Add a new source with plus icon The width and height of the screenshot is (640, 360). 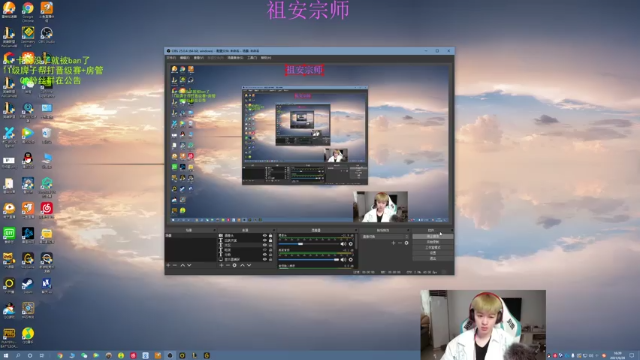point(221,265)
